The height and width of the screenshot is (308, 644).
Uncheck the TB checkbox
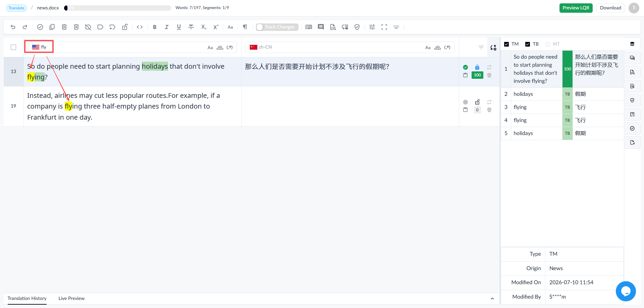(x=528, y=44)
